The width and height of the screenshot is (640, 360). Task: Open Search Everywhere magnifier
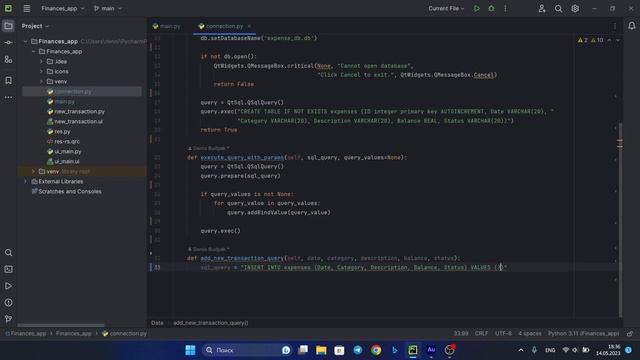click(x=558, y=8)
